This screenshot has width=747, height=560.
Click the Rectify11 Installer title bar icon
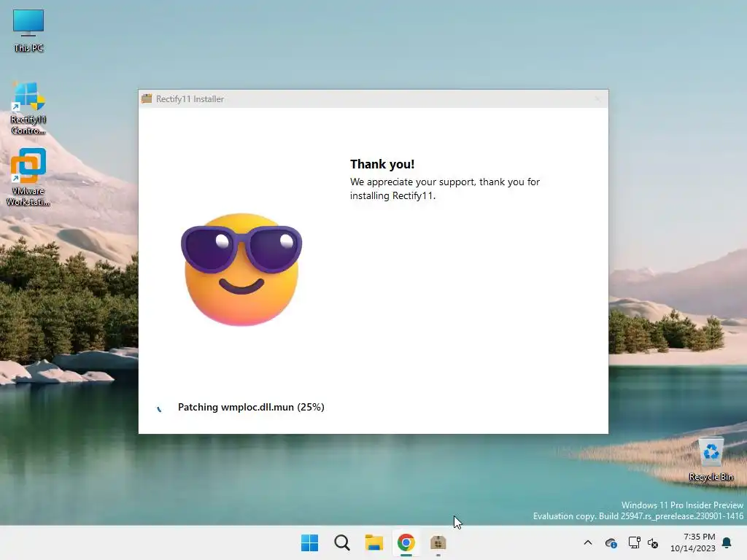point(147,98)
